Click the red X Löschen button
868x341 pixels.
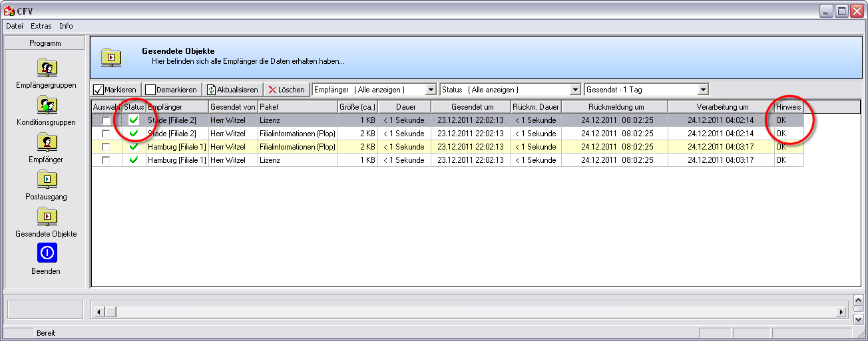coord(286,90)
